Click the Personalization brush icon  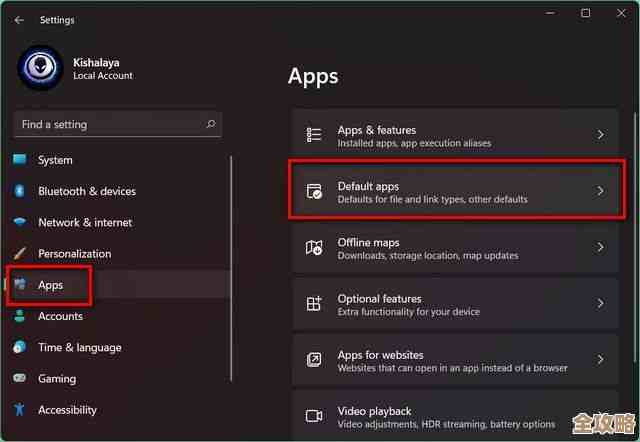coord(19,253)
